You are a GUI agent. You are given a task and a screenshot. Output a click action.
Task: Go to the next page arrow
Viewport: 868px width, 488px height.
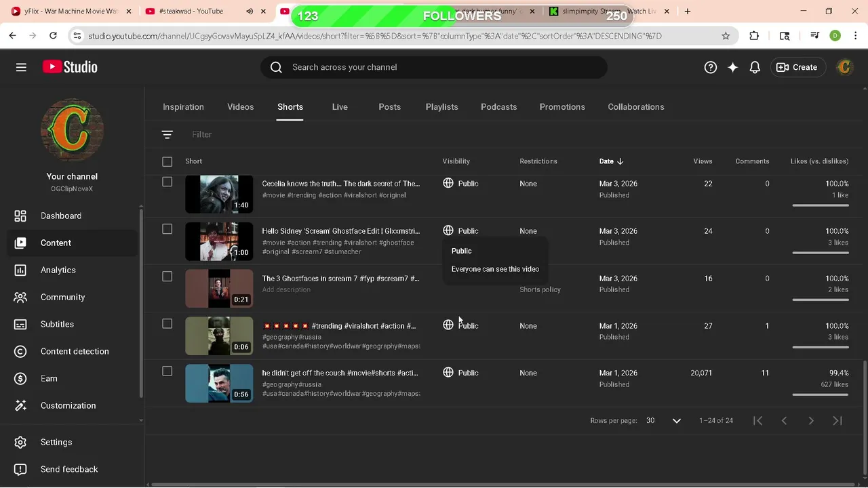click(x=811, y=421)
